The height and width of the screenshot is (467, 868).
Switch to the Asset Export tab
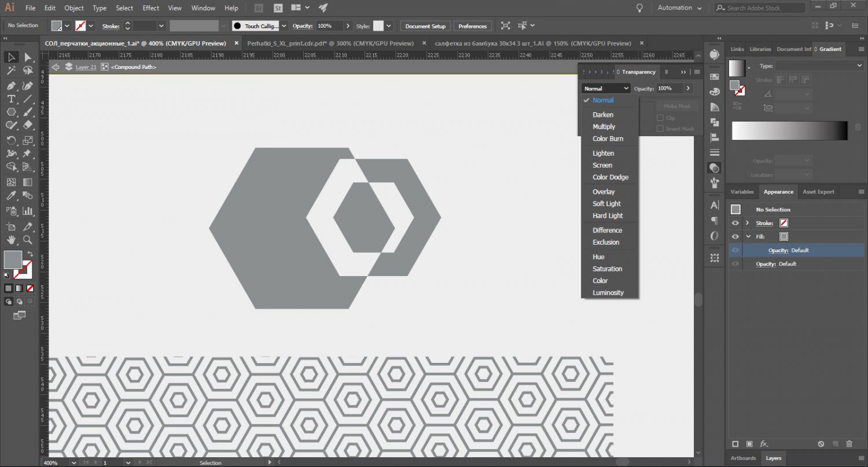pos(818,192)
